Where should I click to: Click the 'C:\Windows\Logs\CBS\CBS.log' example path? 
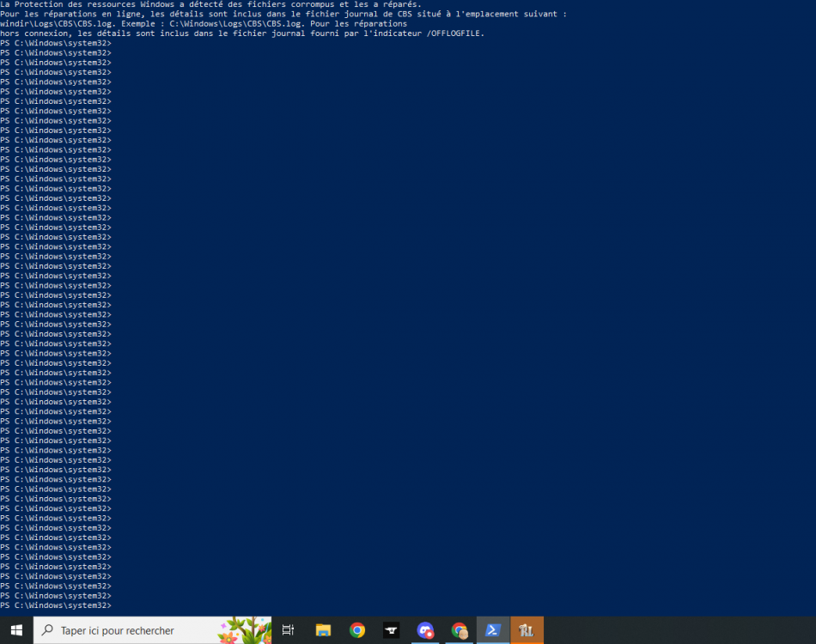click(x=237, y=23)
